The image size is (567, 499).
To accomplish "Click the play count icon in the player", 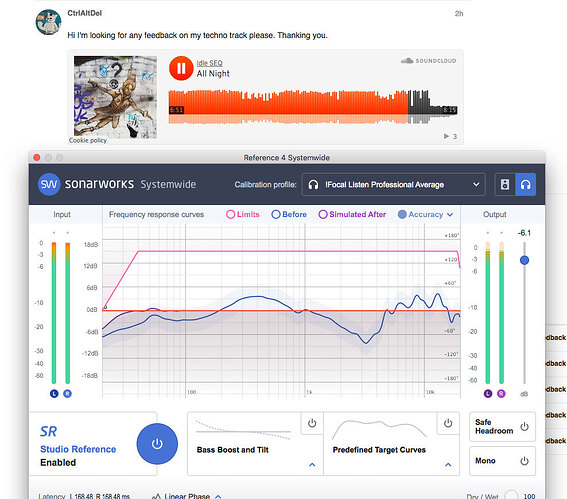I will tap(447, 136).
